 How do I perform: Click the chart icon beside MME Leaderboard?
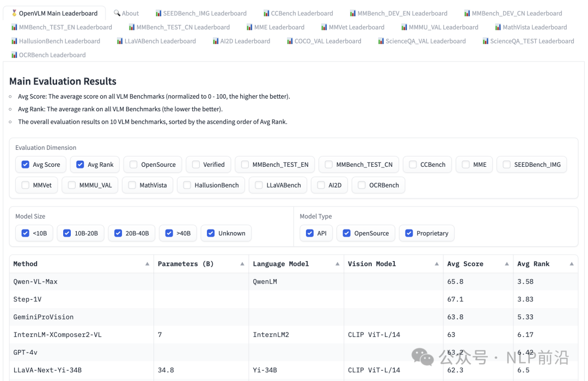coord(249,27)
